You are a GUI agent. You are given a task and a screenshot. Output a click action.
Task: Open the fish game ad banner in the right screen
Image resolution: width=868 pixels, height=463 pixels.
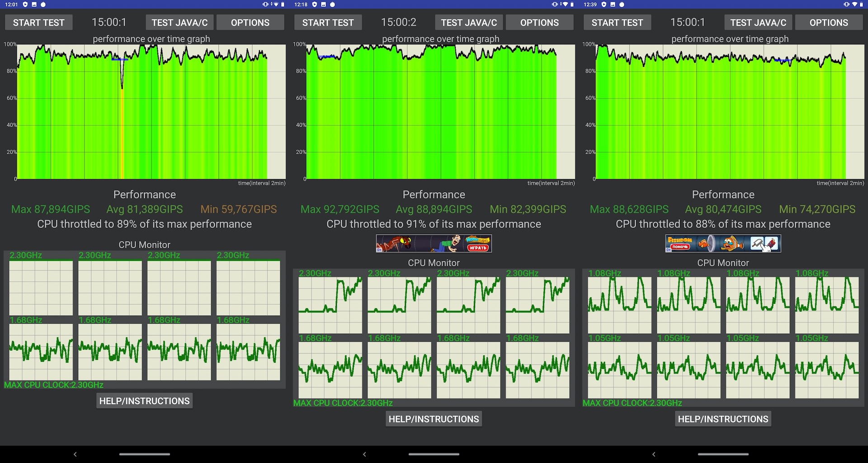pyautogui.click(x=723, y=243)
